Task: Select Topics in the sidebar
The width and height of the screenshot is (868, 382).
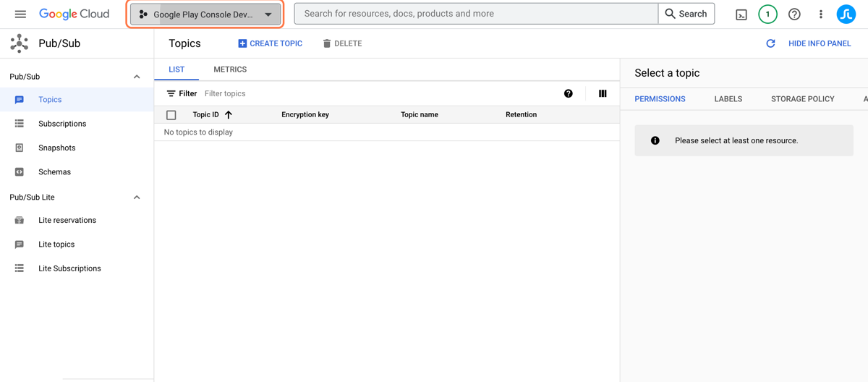Action: [x=77, y=100]
